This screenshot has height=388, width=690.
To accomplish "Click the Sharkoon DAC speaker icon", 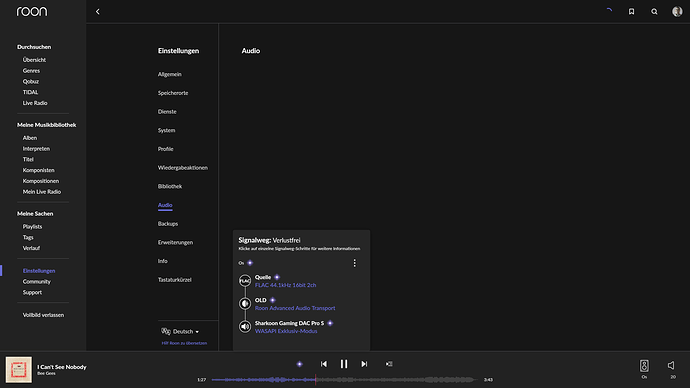I will point(245,326).
